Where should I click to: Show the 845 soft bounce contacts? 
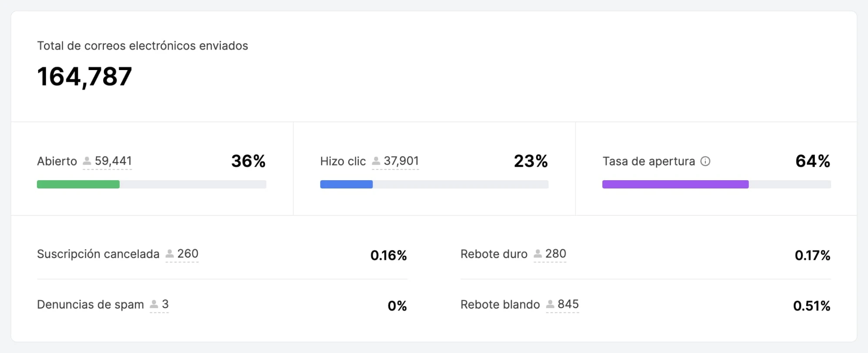pyautogui.click(x=568, y=304)
